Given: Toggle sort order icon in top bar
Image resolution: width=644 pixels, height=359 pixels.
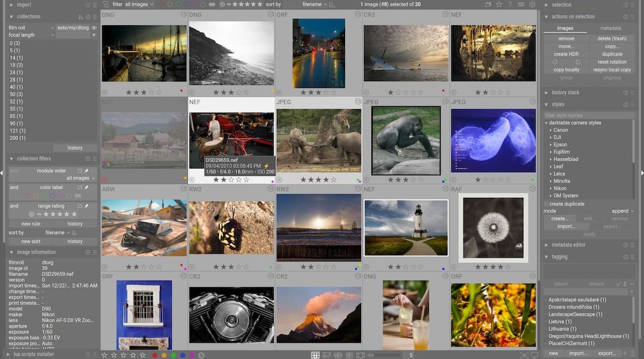Looking at the screenshot, I should click(x=333, y=4).
